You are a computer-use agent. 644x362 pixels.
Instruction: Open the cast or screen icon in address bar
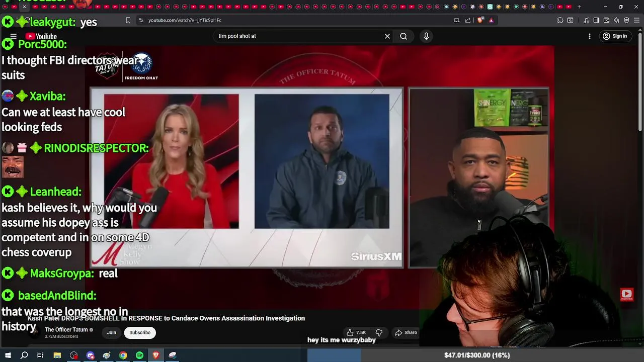tap(456, 20)
